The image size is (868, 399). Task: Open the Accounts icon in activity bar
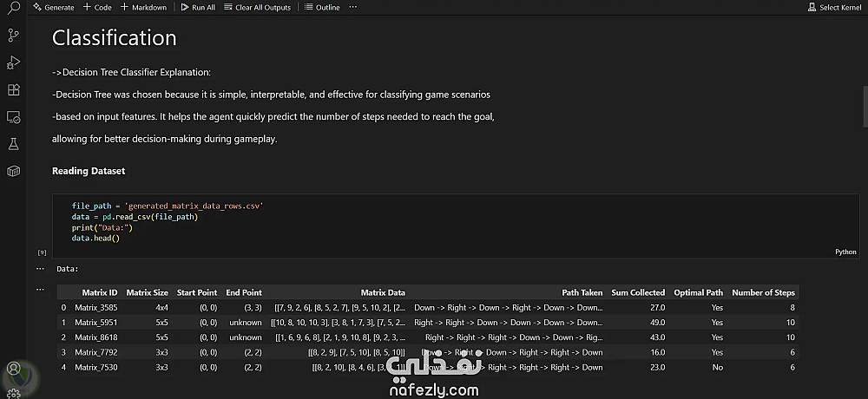tap(13, 369)
